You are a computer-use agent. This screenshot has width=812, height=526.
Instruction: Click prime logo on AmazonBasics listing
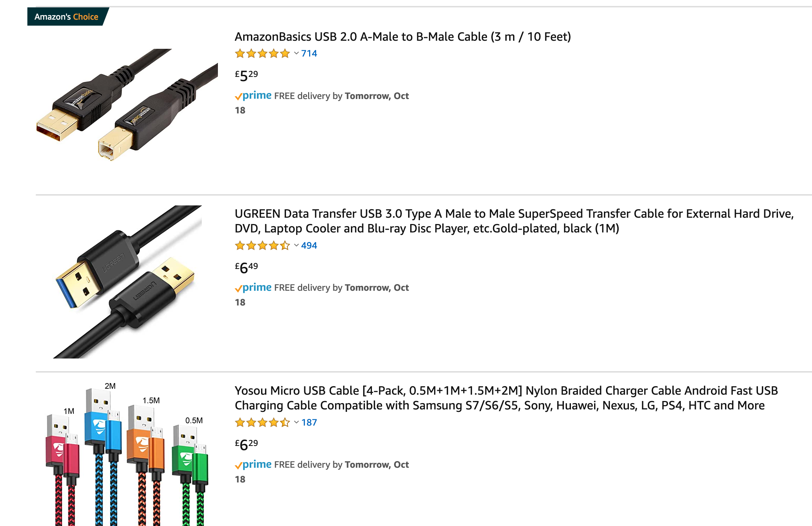click(x=253, y=96)
